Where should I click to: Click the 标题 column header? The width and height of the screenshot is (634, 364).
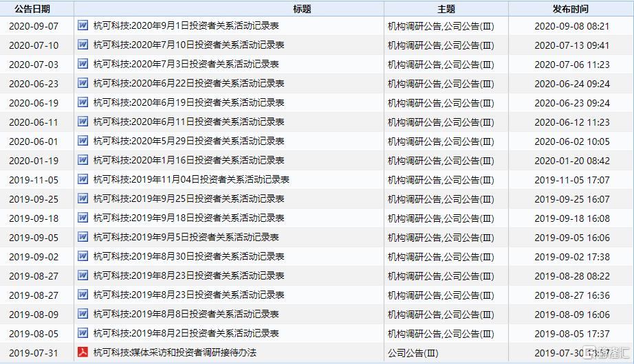(x=302, y=9)
